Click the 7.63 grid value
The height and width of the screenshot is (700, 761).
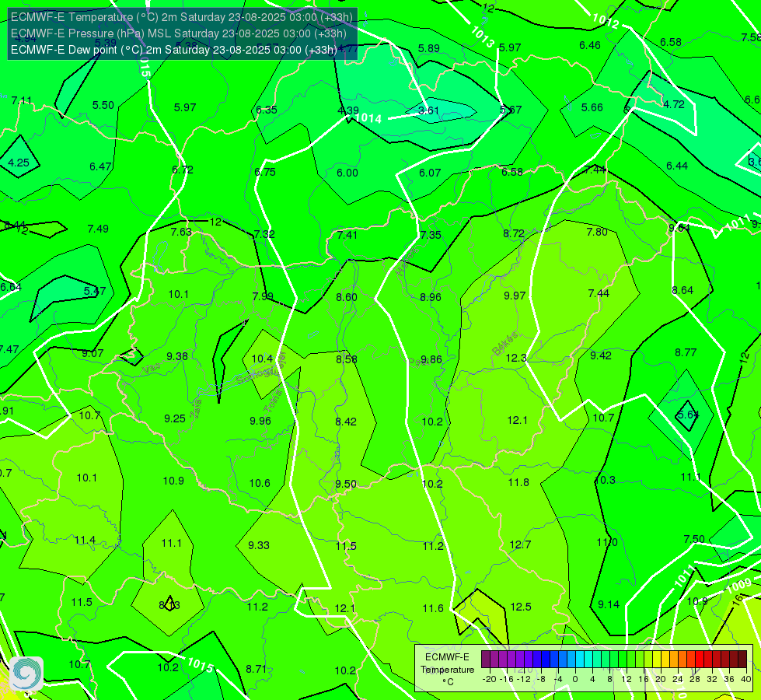coord(181,232)
